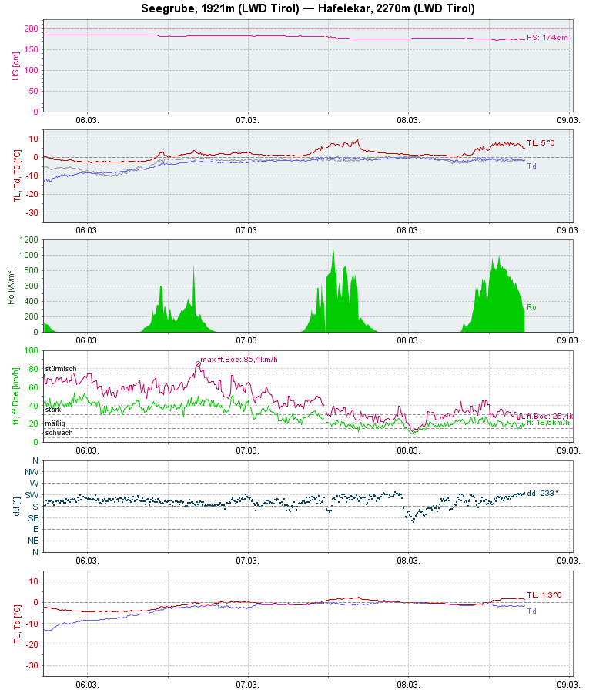Click the '1000' tick on radiation axis
Image resolution: width=616 pixels, height=693 pixels.
pos(29,255)
